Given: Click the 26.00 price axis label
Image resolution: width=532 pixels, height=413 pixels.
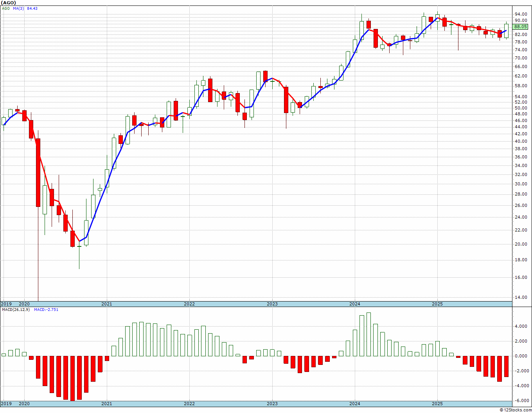Looking at the screenshot, I should 521,205.
